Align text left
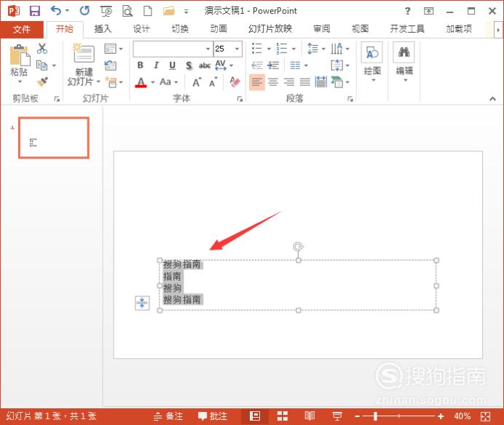This screenshot has height=425, width=504. (x=257, y=82)
